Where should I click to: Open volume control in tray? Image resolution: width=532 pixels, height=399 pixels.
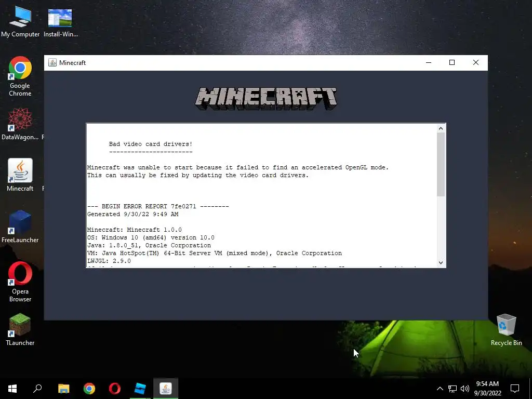coord(465,389)
